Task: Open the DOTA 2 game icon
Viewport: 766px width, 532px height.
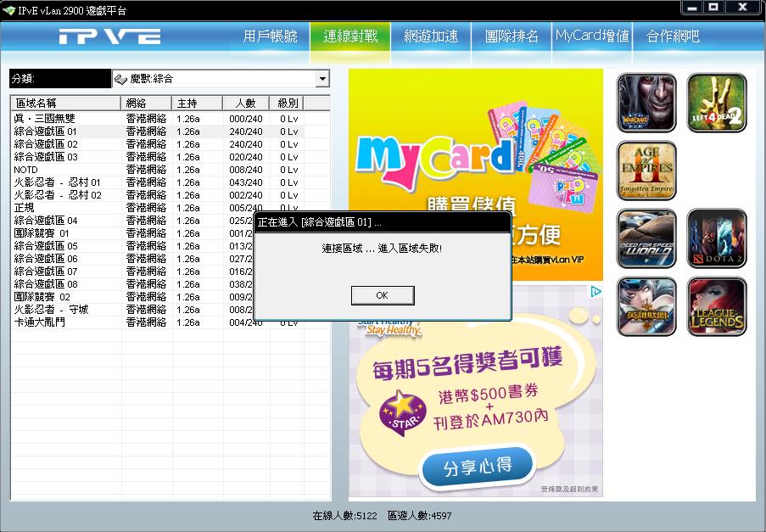Action: click(717, 239)
